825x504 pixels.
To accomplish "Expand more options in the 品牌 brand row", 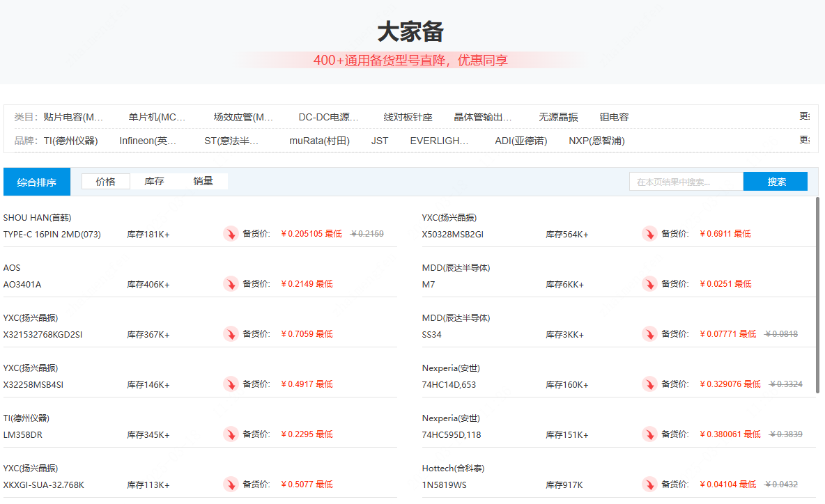I will 804,141.
